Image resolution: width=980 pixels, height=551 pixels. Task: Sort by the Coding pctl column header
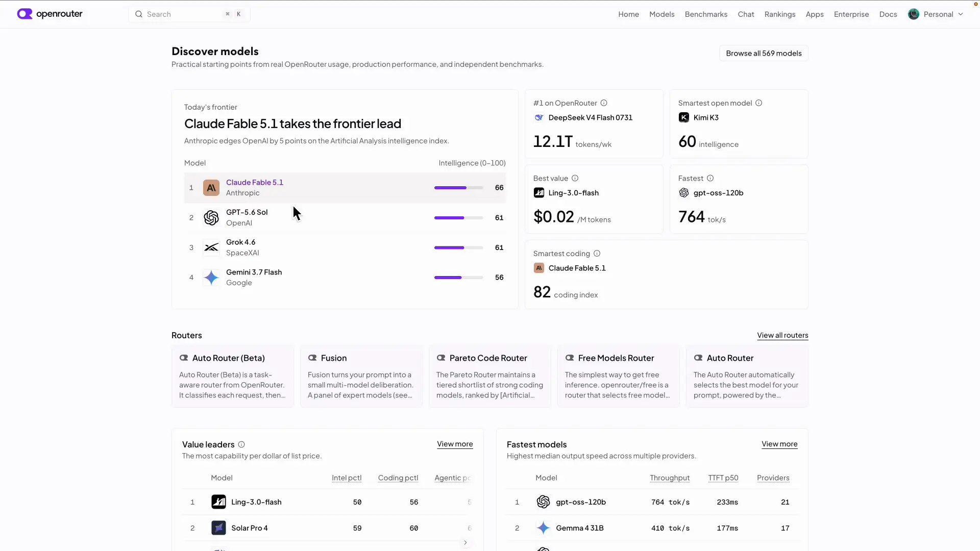pos(398,478)
